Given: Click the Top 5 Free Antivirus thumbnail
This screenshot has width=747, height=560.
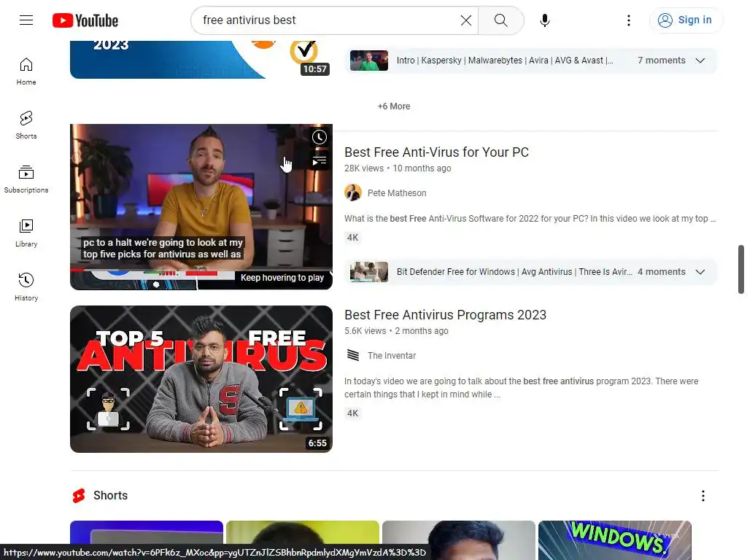Looking at the screenshot, I should (x=201, y=379).
